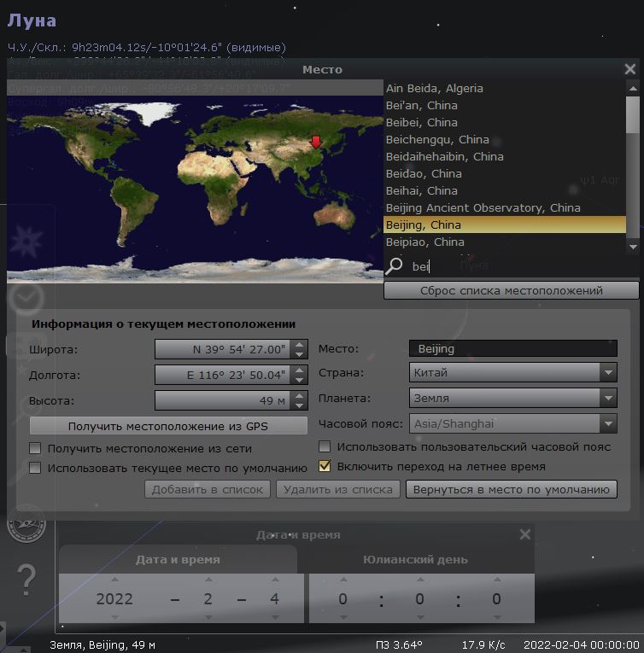The image size is (644, 653).
Task: Open the Часовой пояс Asia/Shanghai dropdown
Action: point(512,424)
